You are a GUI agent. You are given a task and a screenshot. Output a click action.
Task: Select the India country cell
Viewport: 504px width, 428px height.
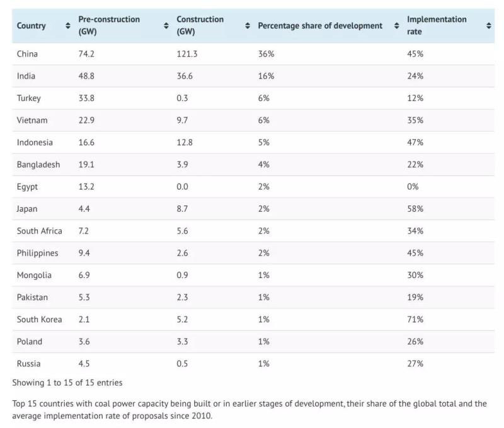[x=26, y=76]
